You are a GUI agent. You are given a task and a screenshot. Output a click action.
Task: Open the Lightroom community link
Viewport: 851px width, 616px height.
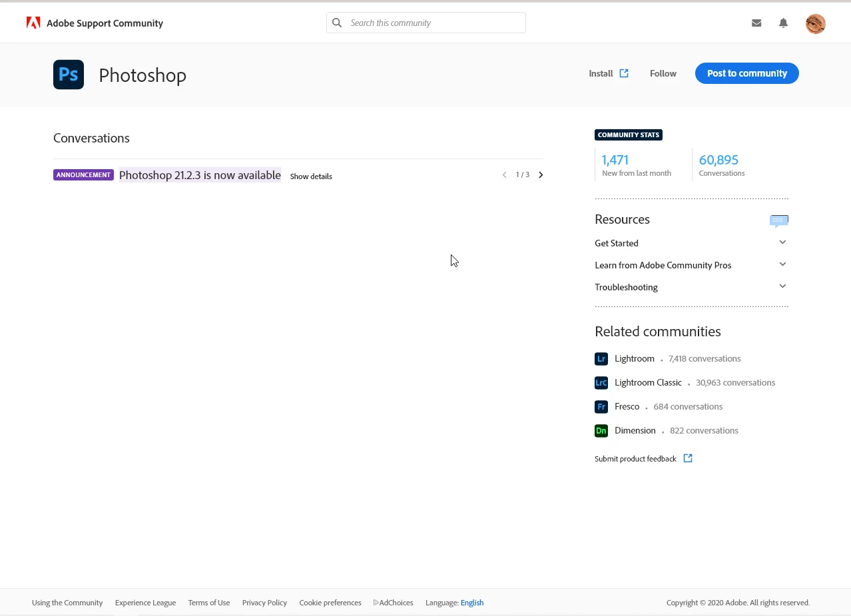pos(635,358)
